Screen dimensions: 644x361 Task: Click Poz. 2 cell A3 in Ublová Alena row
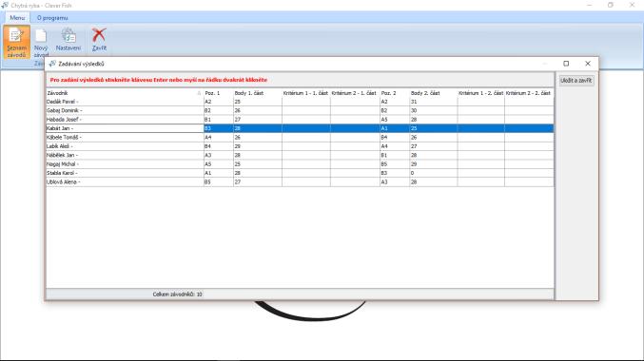click(394, 182)
